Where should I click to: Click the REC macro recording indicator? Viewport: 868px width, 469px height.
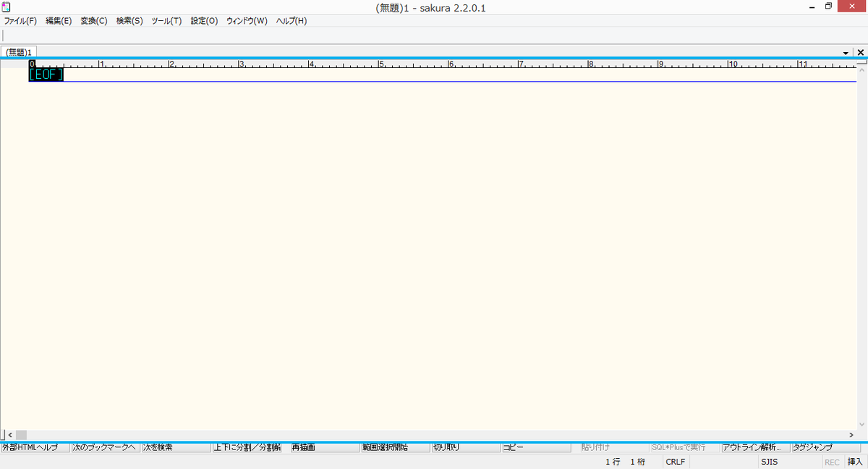coord(832,462)
